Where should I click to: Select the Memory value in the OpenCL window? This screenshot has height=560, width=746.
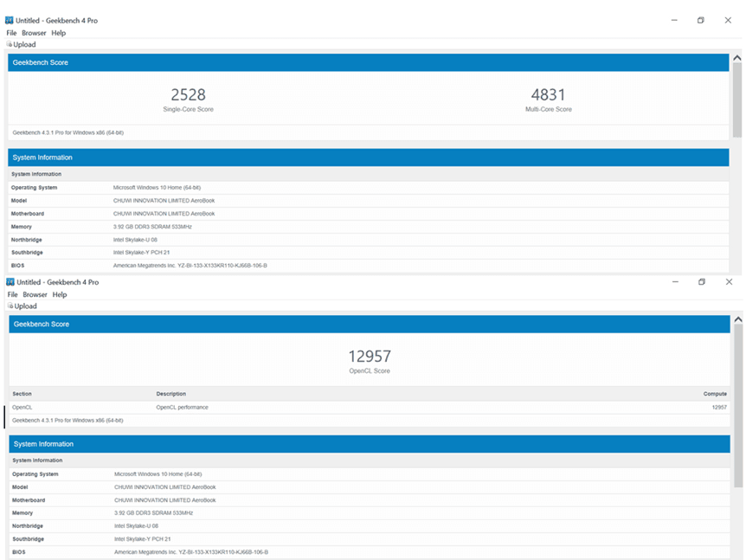[154, 513]
